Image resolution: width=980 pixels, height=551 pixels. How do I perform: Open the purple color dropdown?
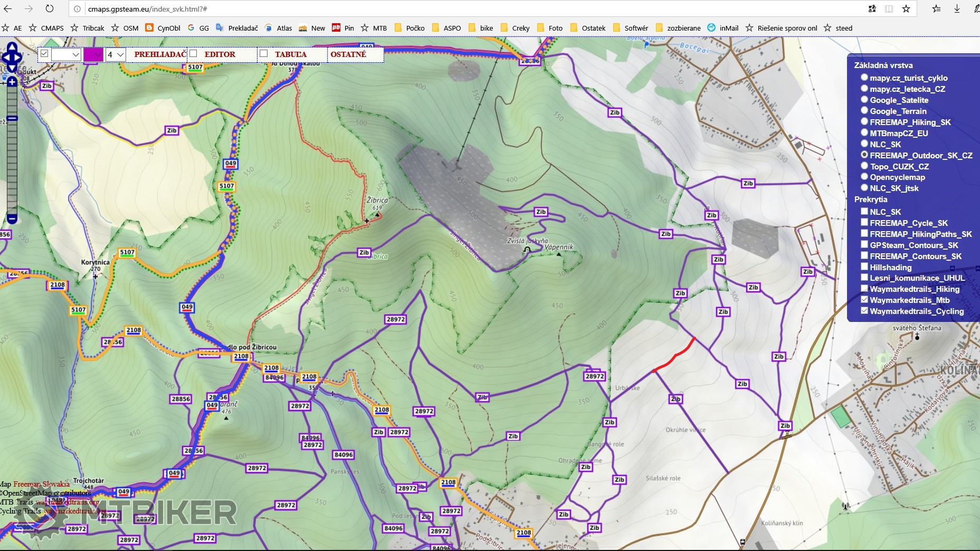[x=93, y=54]
